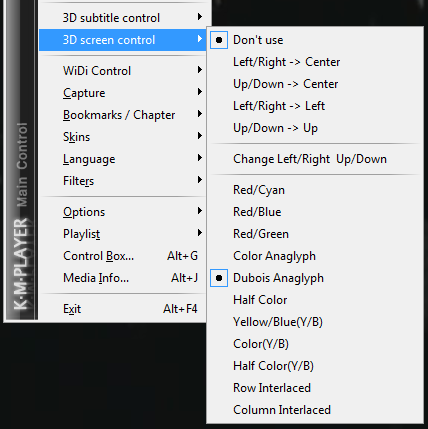Open Bookmarks / Chapter submenu
Viewport: 428px width, 429px height.
click(123, 115)
